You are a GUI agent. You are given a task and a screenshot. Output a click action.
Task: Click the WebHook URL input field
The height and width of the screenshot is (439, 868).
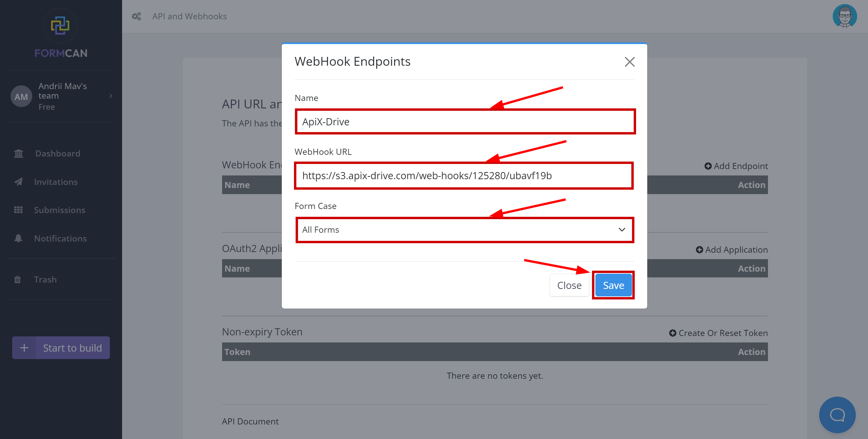point(464,175)
